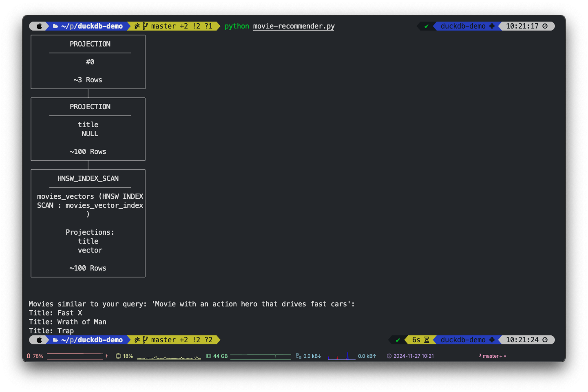Viewport: 588px width, 392px height.
Task: Open the movie-recommender.py file link
Action: point(294,26)
